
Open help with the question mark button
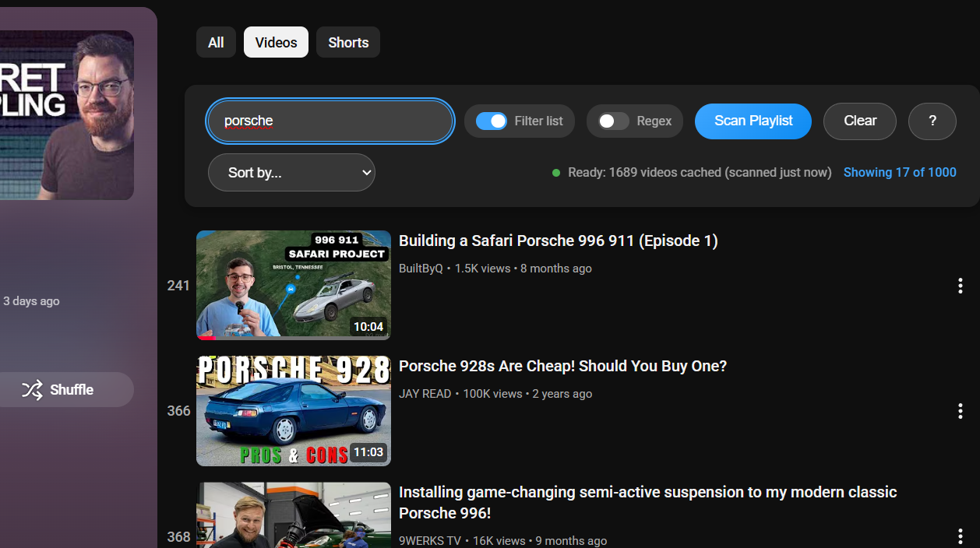click(932, 121)
